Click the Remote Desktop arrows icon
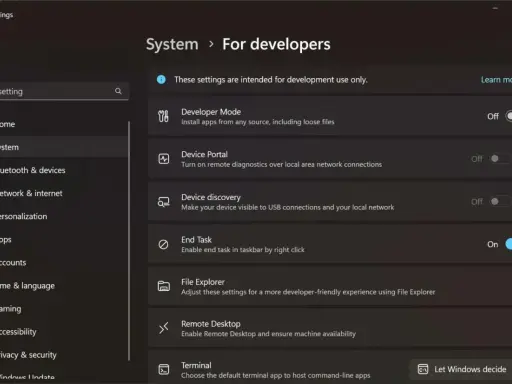This screenshot has width=512, height=384. (163, 328)
